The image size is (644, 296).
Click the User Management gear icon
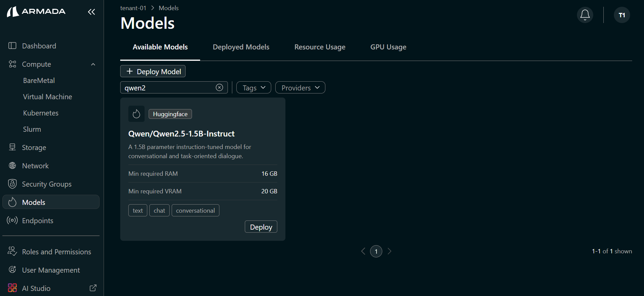(x=13, y=270)
